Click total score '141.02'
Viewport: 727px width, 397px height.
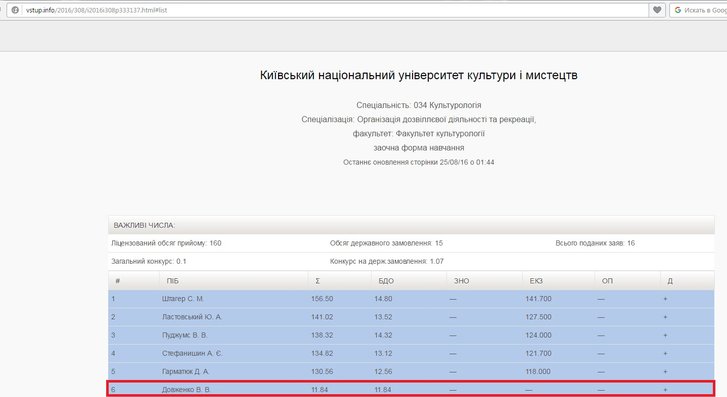click(x=322, y=317)
